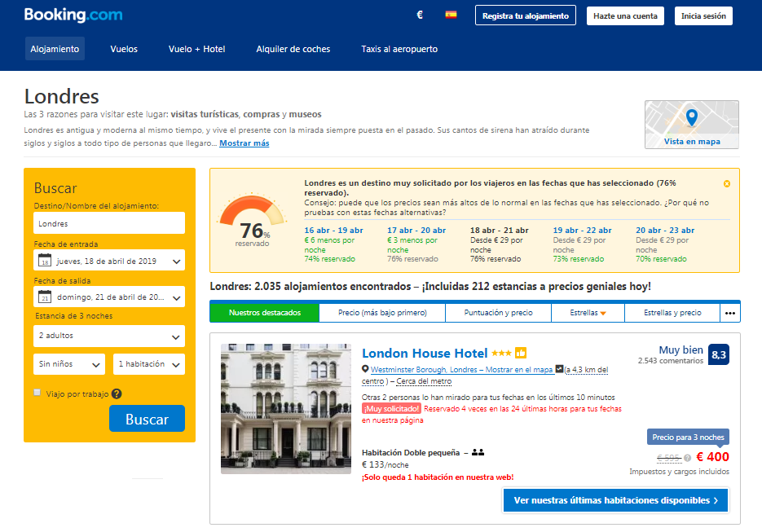This screenshot has width=762, height=532.
Task: Click the map pin in Vista en mapa
Action: tap(692, 118)
